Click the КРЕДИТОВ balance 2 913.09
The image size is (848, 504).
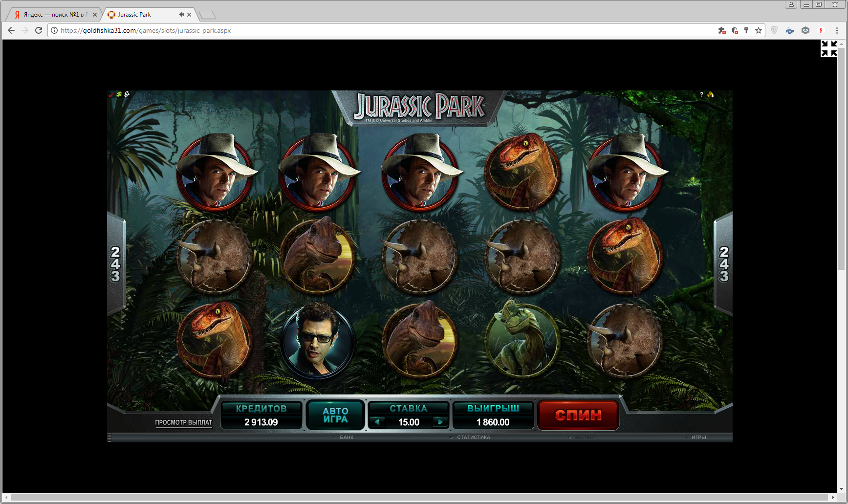[x=261, y=422]
